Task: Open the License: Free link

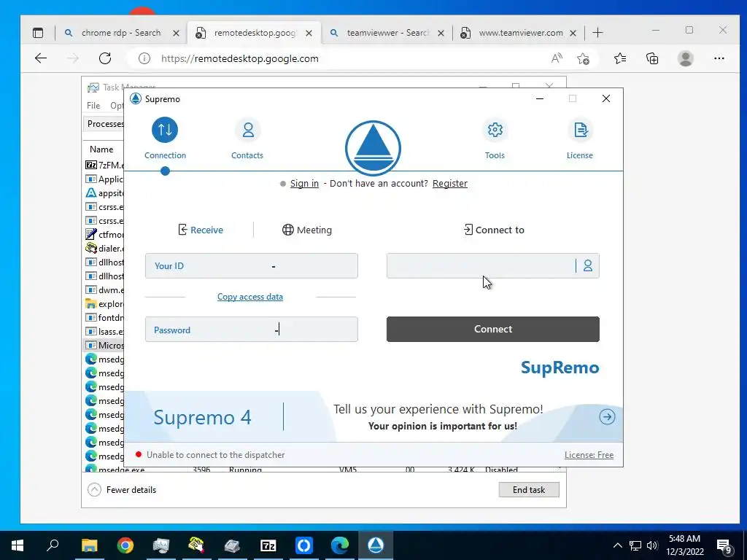Action: [589, 455]
